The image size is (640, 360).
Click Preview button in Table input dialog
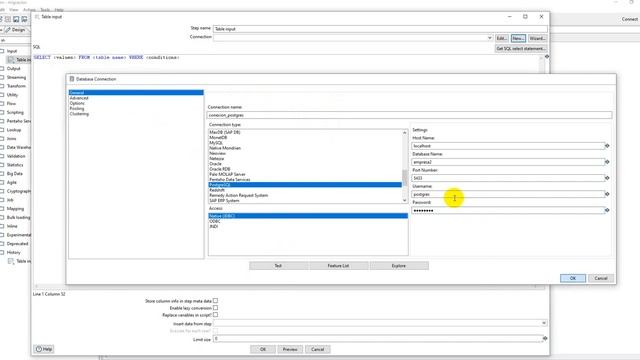pos(290,349)
